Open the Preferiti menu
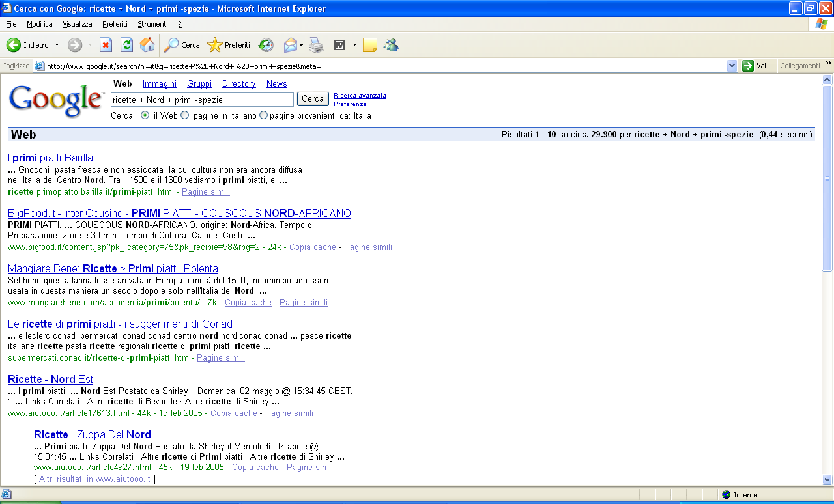 115,24
